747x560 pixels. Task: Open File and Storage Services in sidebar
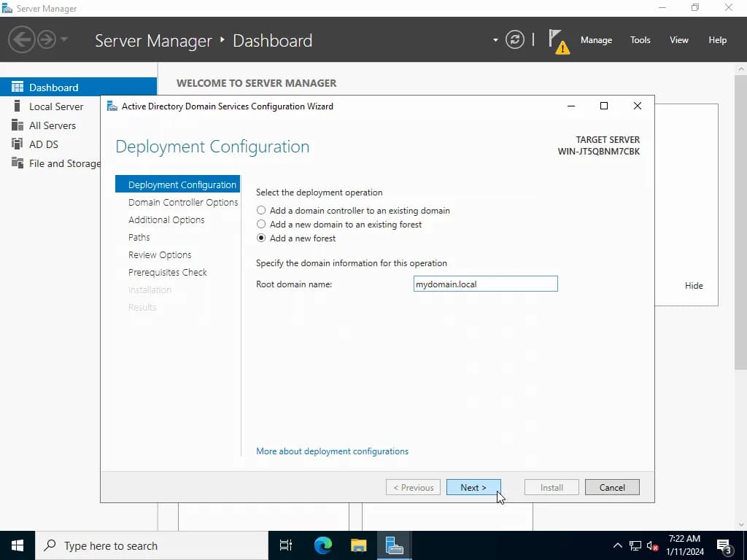[64, 163]
